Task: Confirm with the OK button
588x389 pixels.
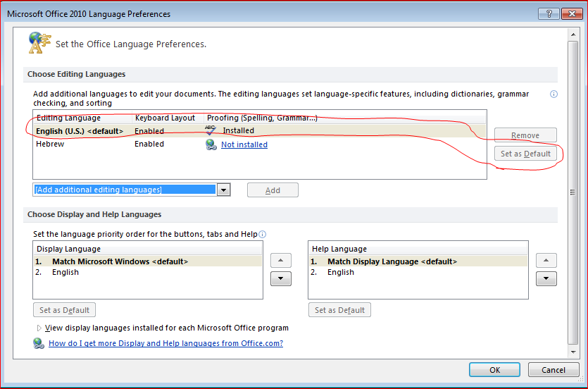Action: 494,370
